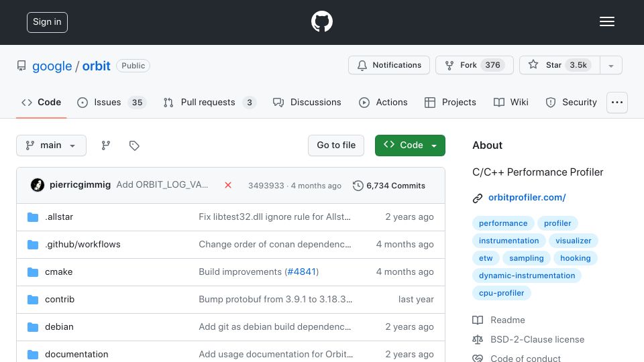The height and width of the screenshot is (362, 644).
Task: Click the link chain icon near orbitprofiler.com
Action: pos(477,198)
